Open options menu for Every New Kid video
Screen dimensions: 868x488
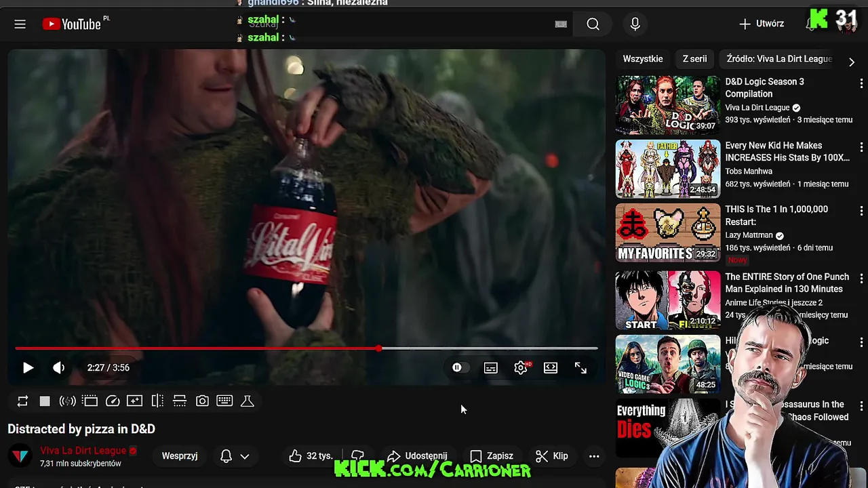coord(861,146)
